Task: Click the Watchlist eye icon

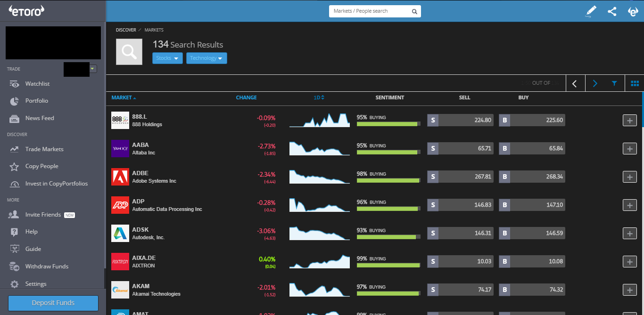Action: tap(15, 84)
